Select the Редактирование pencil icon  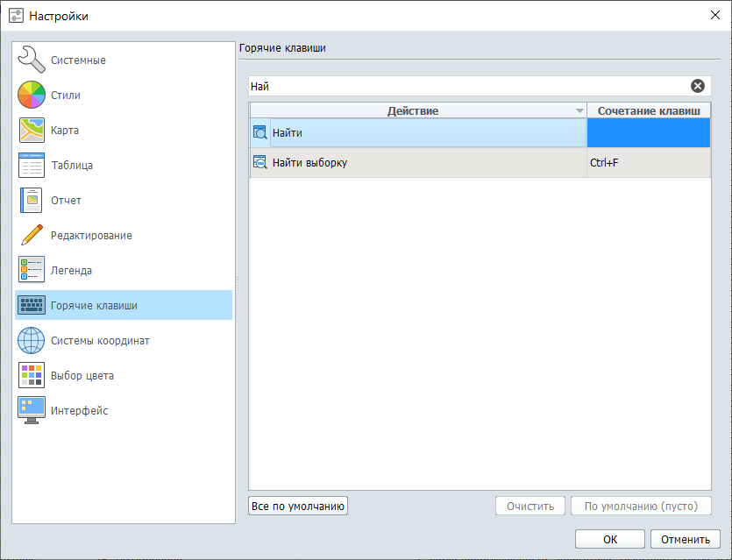tap(32, 235)
